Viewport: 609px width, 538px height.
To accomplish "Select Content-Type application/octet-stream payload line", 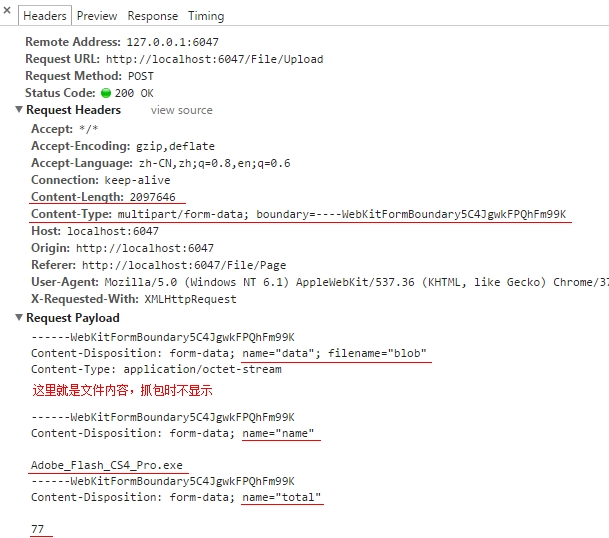I will click(x=156, y=369).
